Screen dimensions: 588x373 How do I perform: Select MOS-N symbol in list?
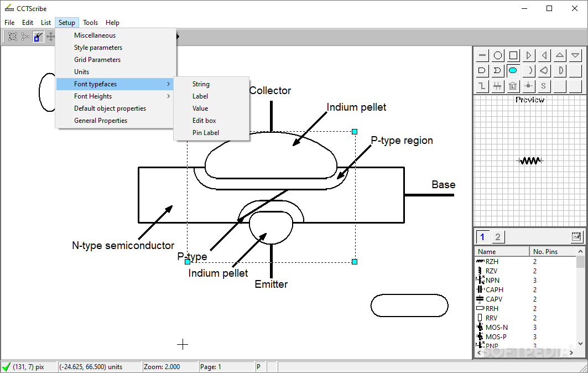point(525,327)
